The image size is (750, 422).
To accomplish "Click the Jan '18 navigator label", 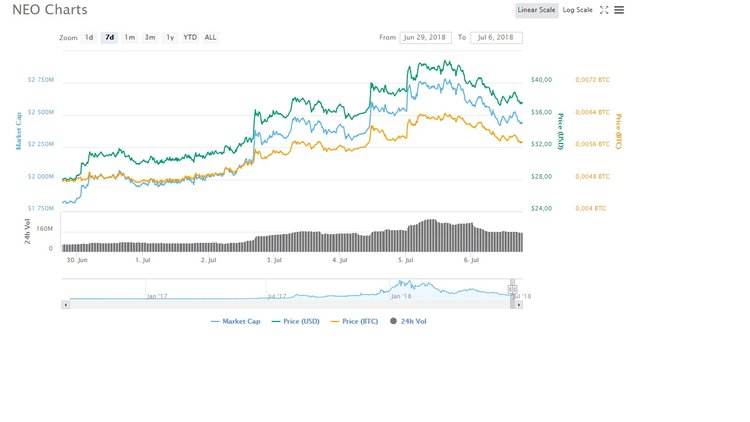I will pyautogui.click(x=401, y=297).
